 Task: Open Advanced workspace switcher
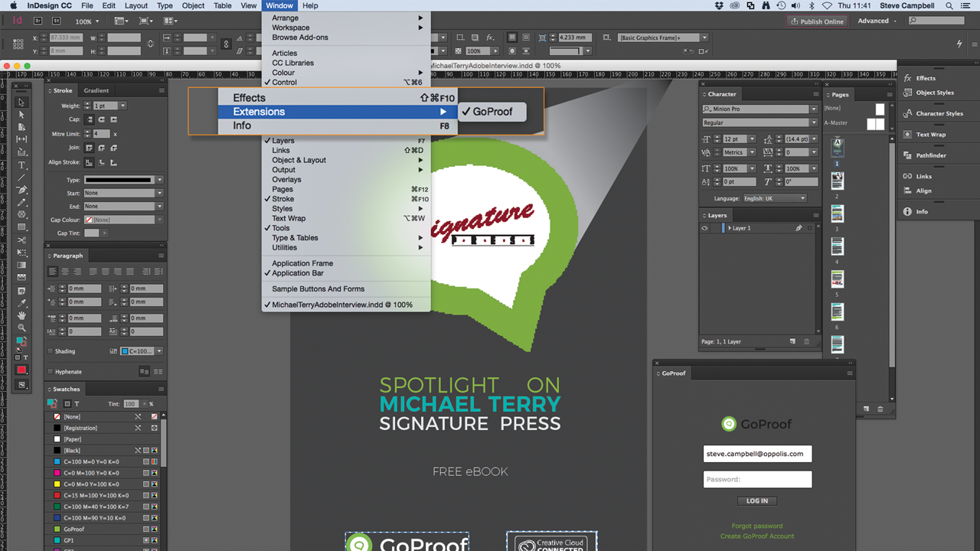point(877,21)
